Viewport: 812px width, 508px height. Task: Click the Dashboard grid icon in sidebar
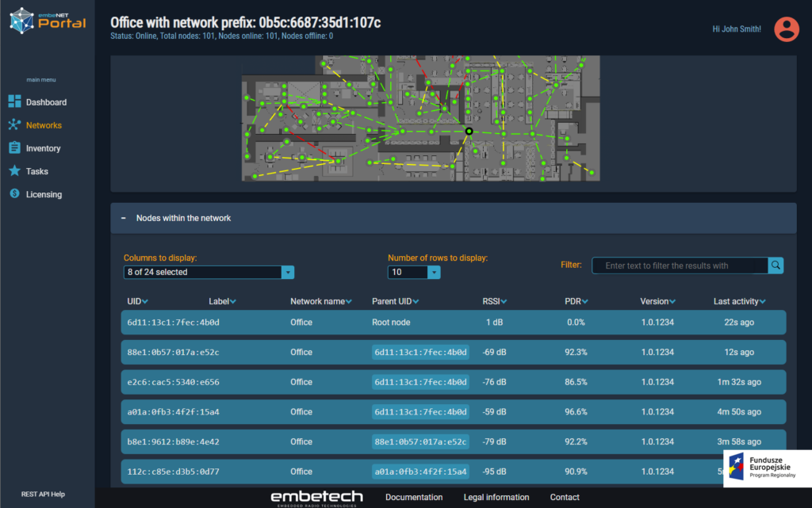click(14, 101)
